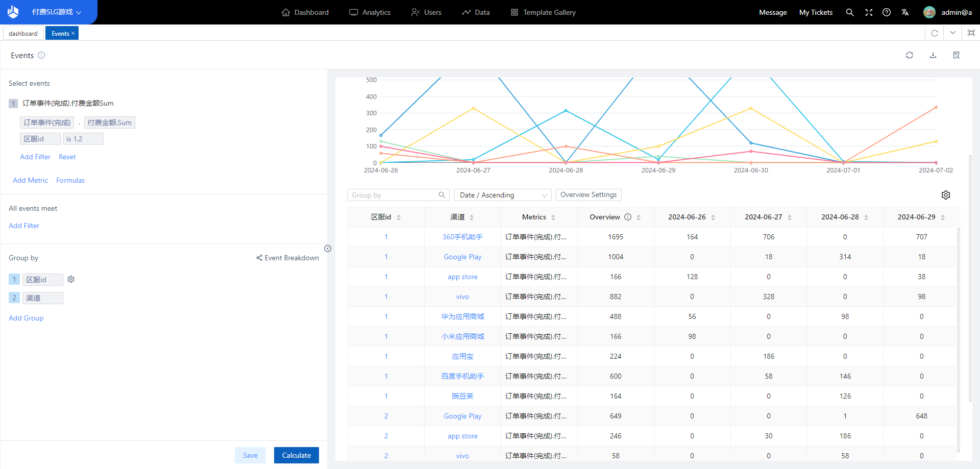Collapse the left panel arrow toggle
The height and width of the screenshot is (469, 980).
328,249
